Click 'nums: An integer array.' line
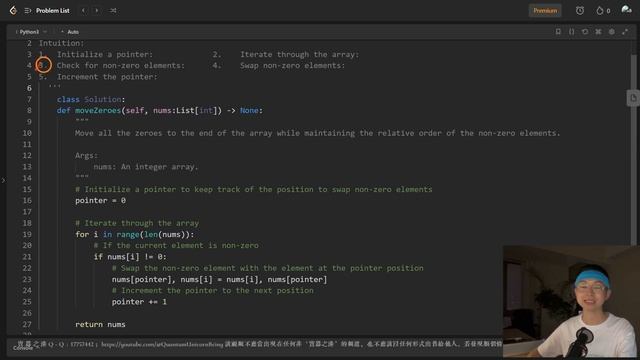640x360 pixels. pyautogui.click(x=146, y=167)
